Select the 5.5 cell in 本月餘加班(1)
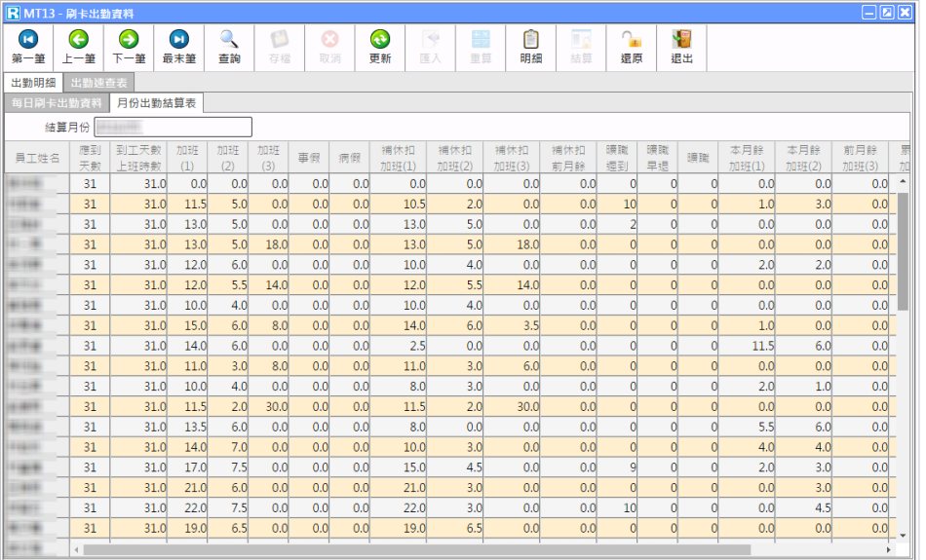Screen dimensions: 926x560 point(747,427)
